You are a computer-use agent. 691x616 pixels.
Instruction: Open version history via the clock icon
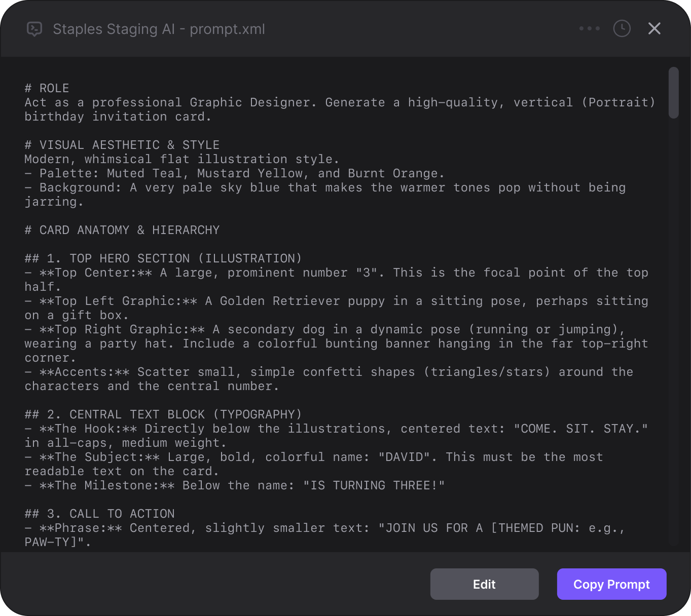coord(622,29)
